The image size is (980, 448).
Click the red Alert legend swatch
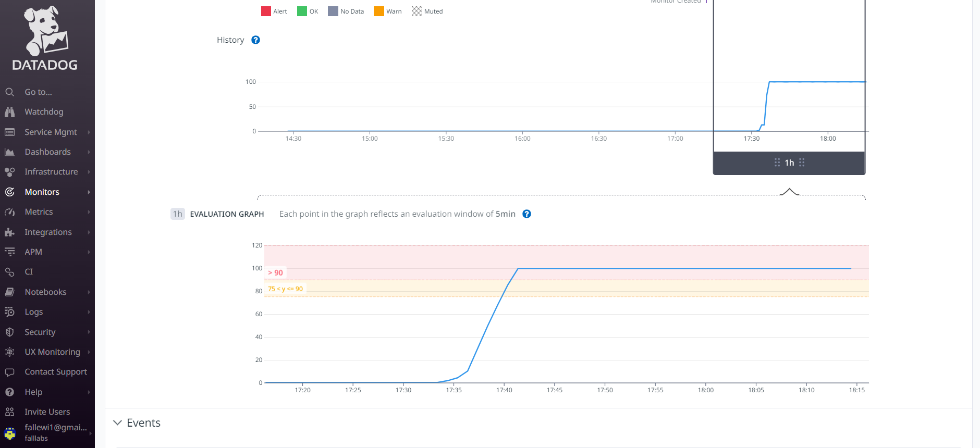point(266,11)
